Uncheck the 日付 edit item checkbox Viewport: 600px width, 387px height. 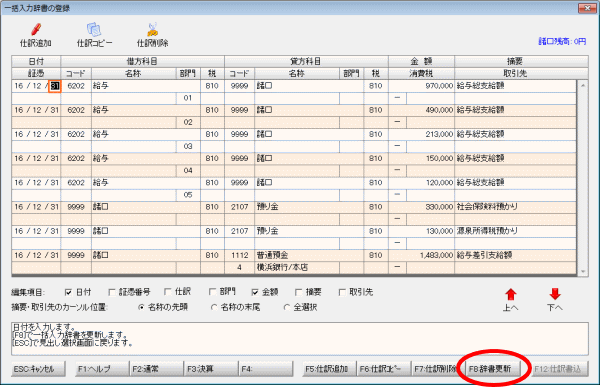coord(68,292)
